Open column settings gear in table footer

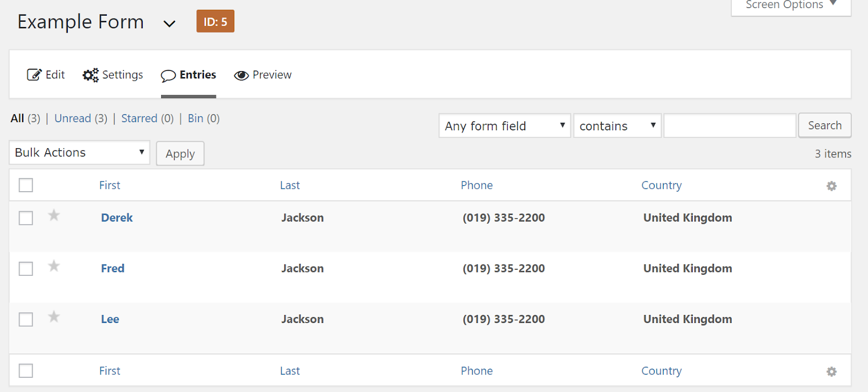pyautogui.click(x=831, y=372)
